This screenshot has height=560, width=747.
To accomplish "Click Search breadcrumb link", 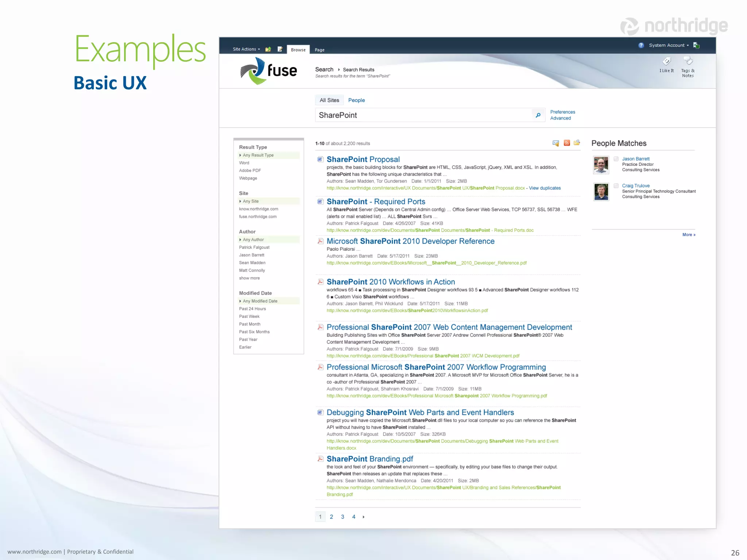I will point(324,69).
